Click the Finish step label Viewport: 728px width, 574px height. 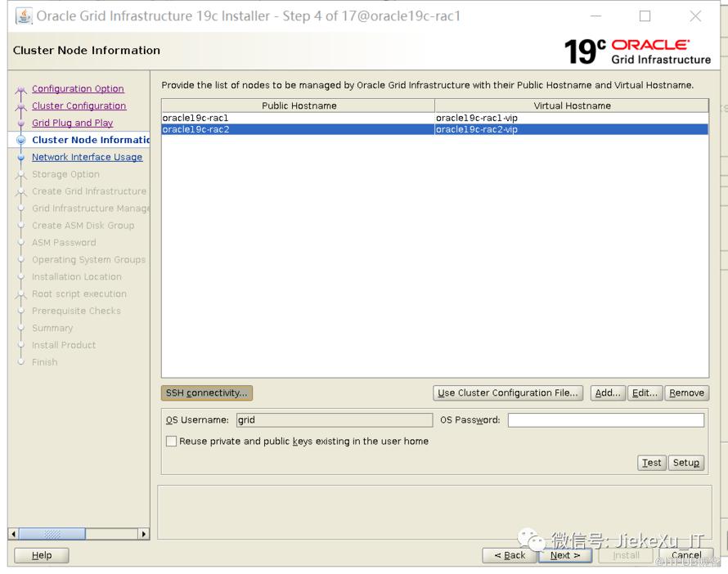[x=44, y=362]
